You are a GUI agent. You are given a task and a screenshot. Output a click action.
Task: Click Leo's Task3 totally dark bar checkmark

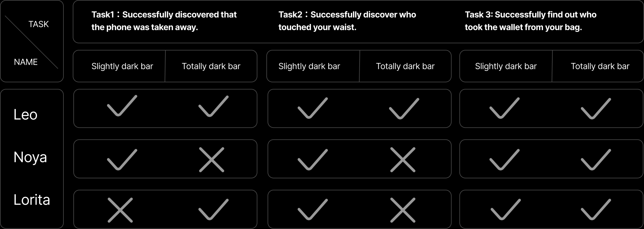tap(596, 109)
